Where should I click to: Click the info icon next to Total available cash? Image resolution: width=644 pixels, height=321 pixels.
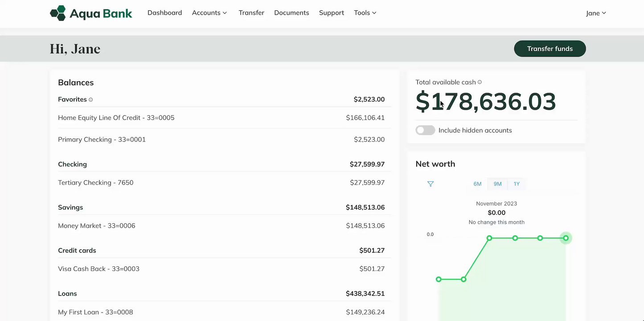pos(480,82)
